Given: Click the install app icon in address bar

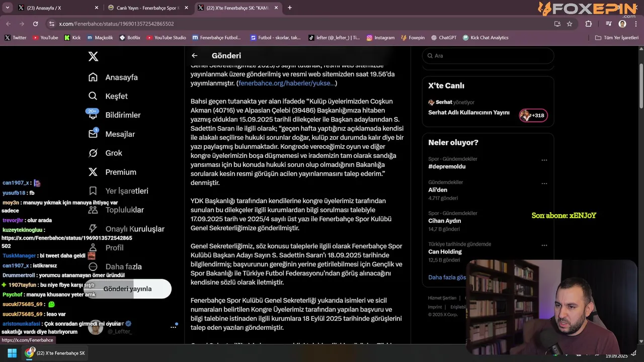Looking at the screenshot, I should coord(557,24).
